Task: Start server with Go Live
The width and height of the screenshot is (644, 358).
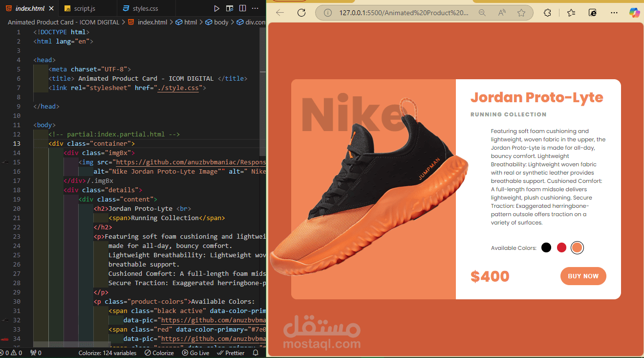Action: click(x=195, y=353)
